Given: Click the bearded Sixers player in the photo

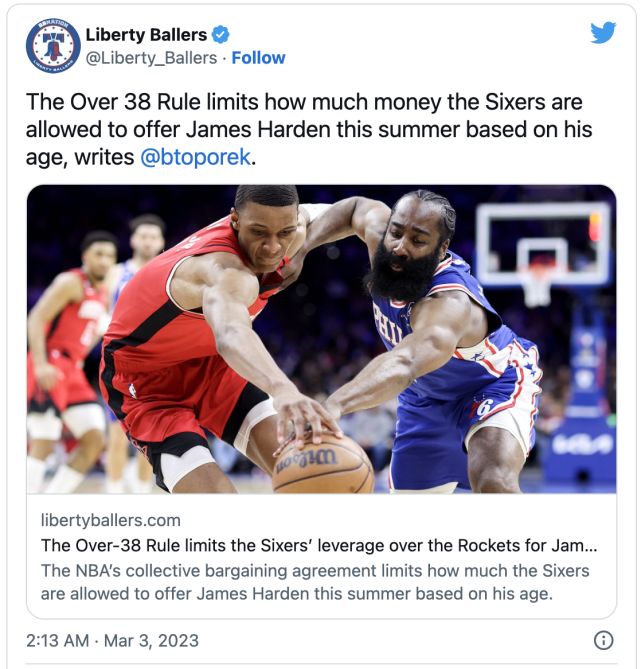Looking at the screenshot, I should tap(444, 337).
